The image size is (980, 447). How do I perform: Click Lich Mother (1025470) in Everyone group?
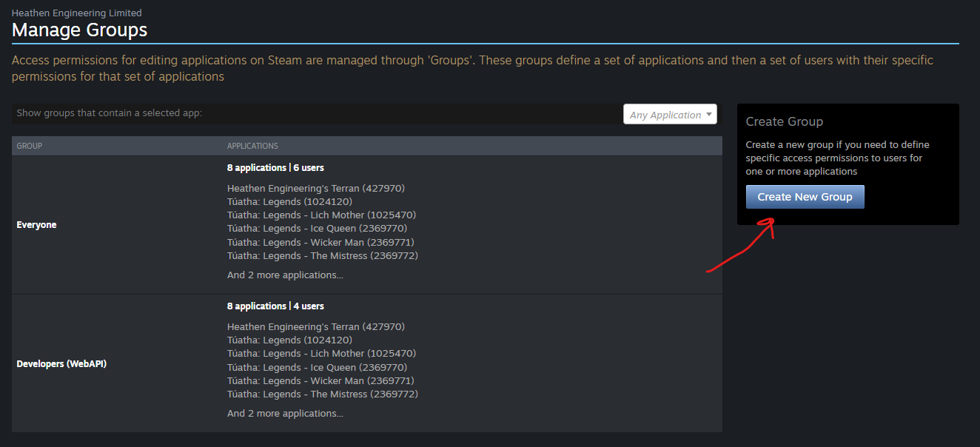click(x=321, y=215)
